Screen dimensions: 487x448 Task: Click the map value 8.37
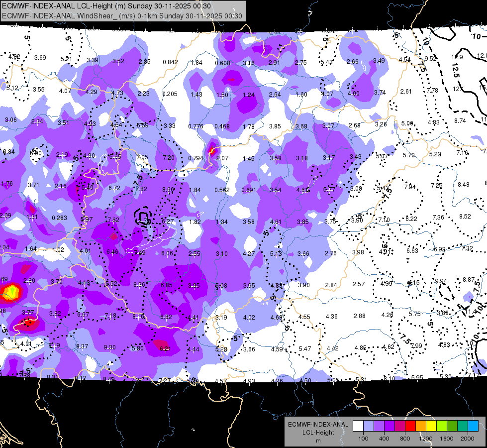(x=82, y=346)
